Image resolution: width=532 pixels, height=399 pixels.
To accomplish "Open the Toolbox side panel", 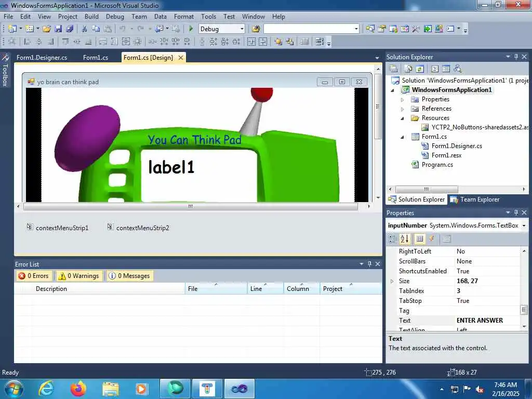I will [x=5, y=70].
